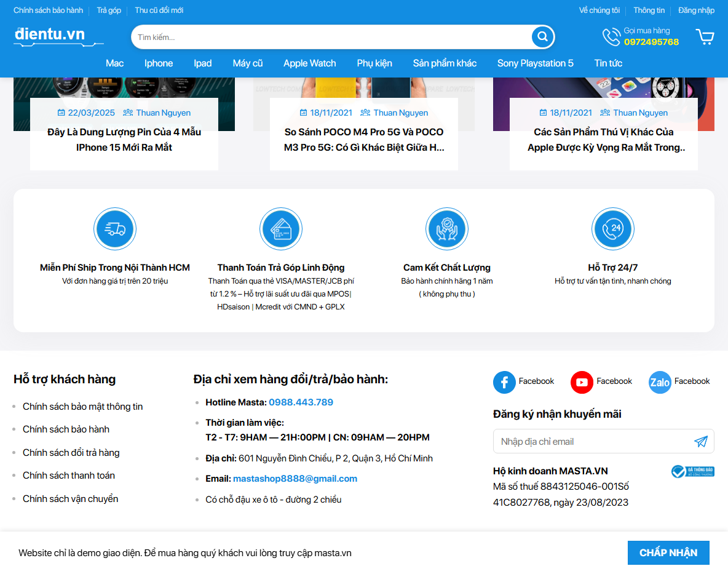Open the store's Facebook page icon
This screenshot has height=574, width=728.
(x=504, y=382)
